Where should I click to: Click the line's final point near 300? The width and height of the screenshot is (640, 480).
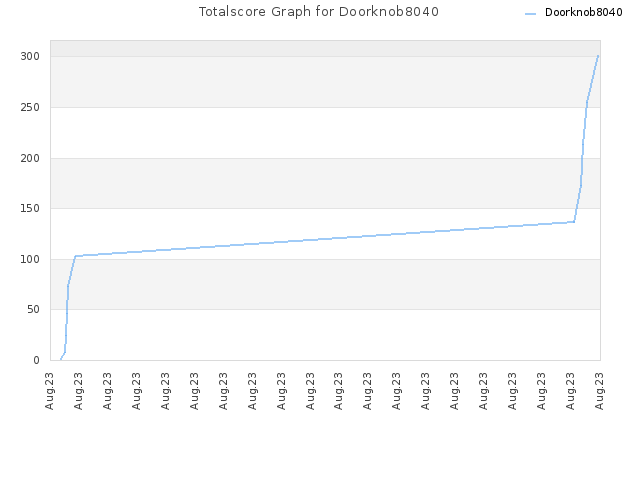[x=598, y=56]
